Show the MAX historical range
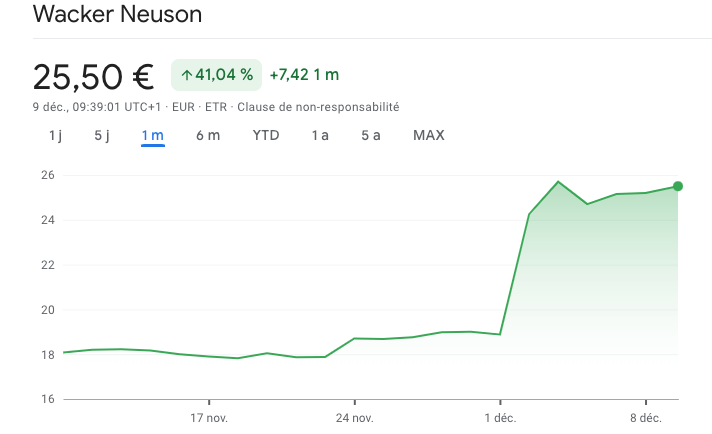 (429, 135)
